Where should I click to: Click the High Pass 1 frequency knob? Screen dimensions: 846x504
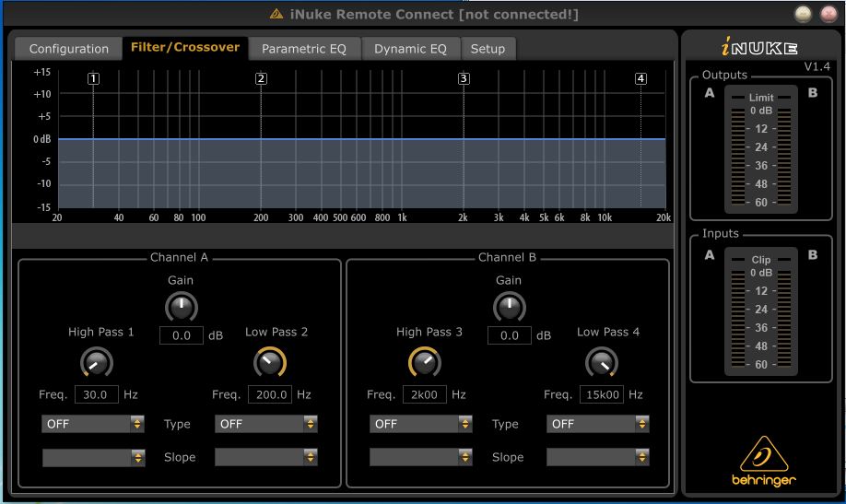(96, 363)
